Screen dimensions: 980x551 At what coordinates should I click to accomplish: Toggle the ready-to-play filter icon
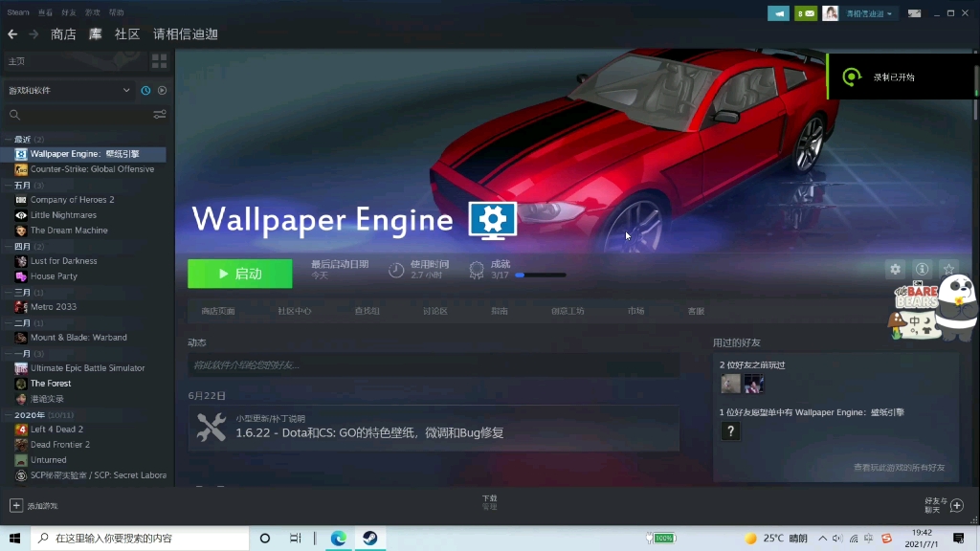(x=162, y=91)
